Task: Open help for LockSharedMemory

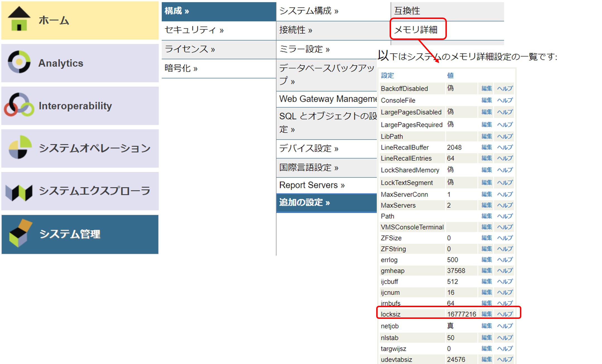Action: pyautogui.click(x=505, y=170)
